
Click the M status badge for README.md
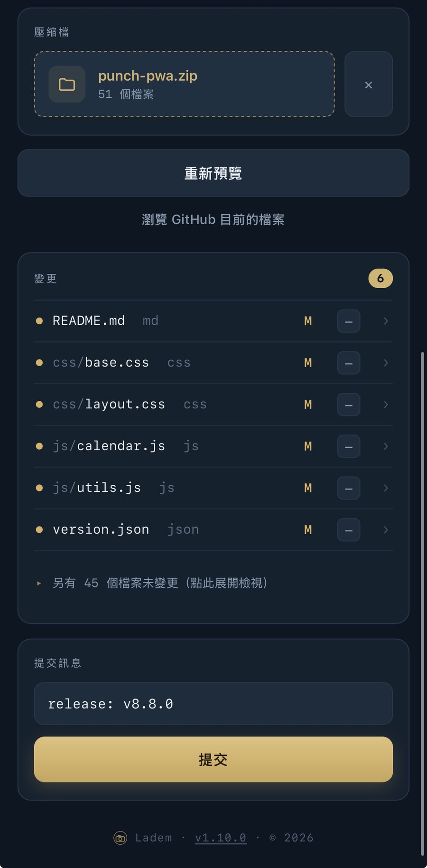pos(308,321)
